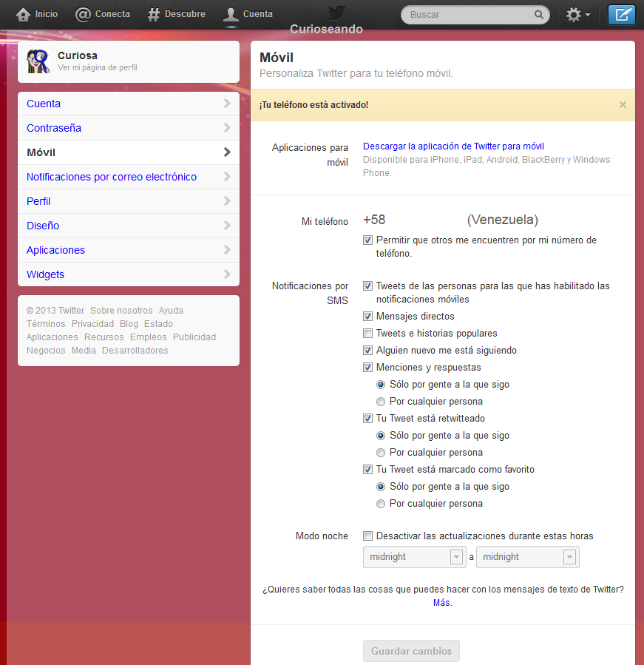Toggle Menciones y respuestas checkbox
The image size is (644, 665).
click(x=367, y=368)
